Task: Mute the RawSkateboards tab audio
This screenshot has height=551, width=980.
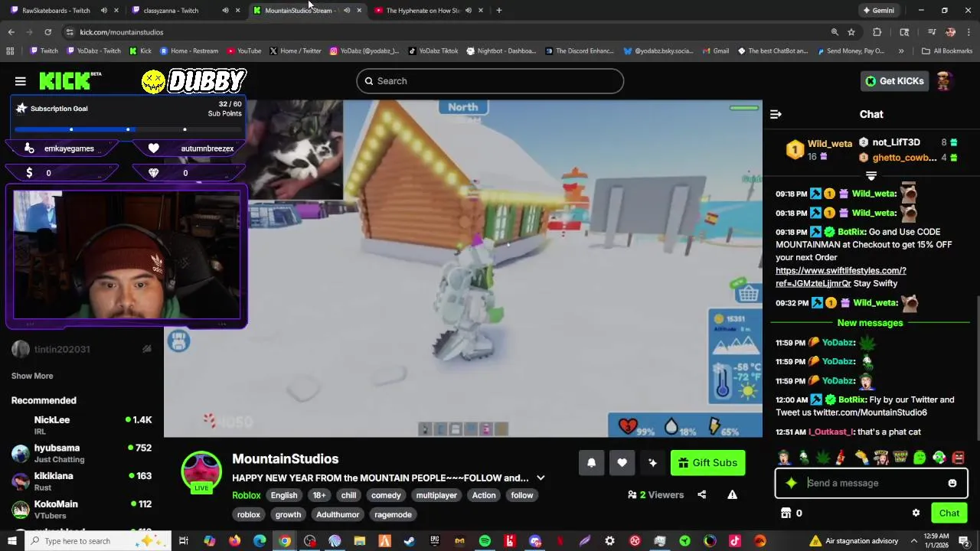Action: tap(103, 11)
